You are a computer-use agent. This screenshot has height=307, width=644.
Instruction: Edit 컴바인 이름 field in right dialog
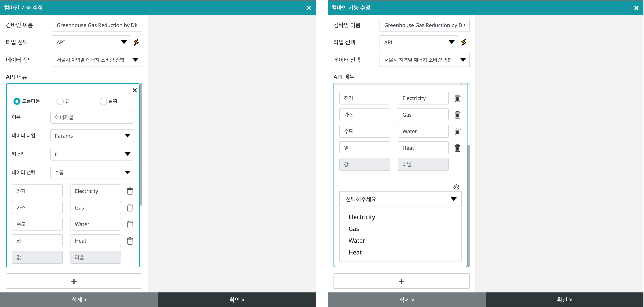[x=424, y=25]
